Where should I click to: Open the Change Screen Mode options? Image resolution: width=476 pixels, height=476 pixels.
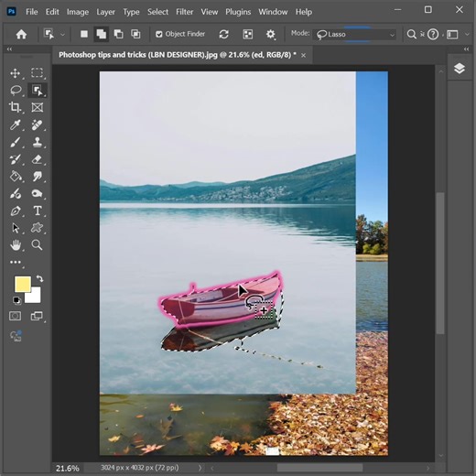[37, 316]
